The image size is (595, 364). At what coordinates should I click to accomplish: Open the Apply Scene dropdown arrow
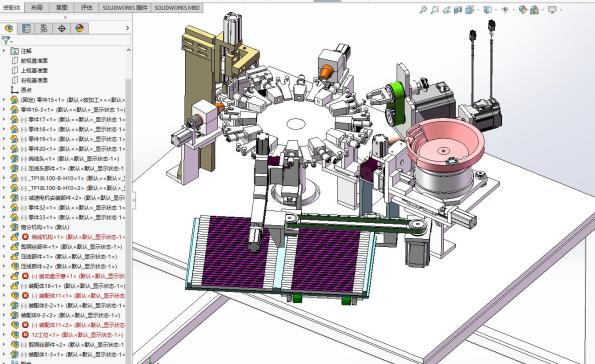pyautogui.click(x=542, y=10)
